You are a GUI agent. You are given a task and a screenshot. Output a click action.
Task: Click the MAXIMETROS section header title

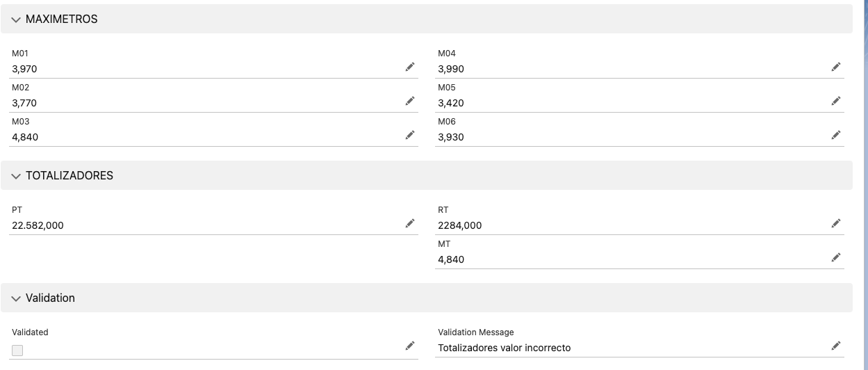[62, 19]
